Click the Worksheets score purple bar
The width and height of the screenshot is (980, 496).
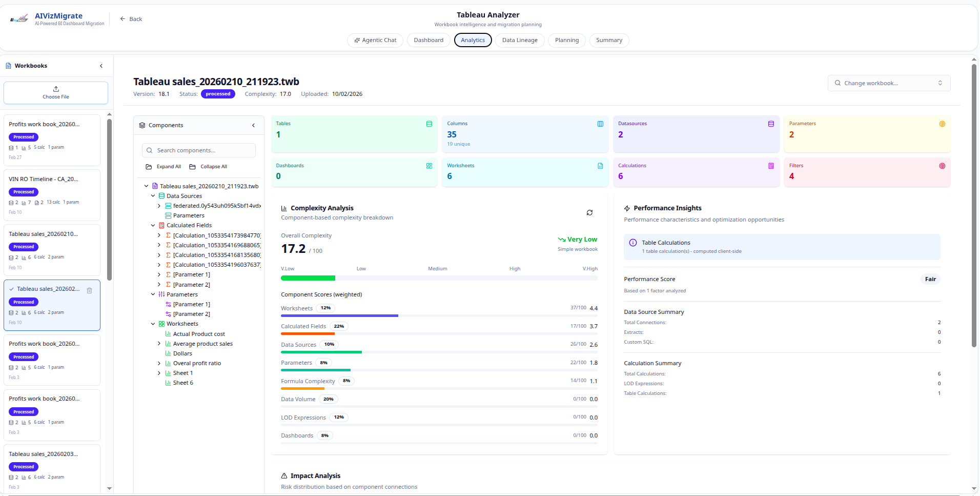tap(339, 316)
